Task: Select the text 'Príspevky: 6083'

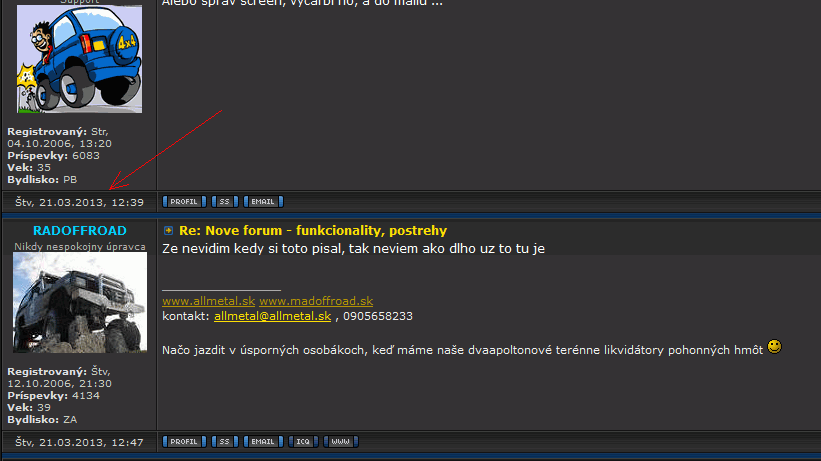Action: [x=53, y=156]
